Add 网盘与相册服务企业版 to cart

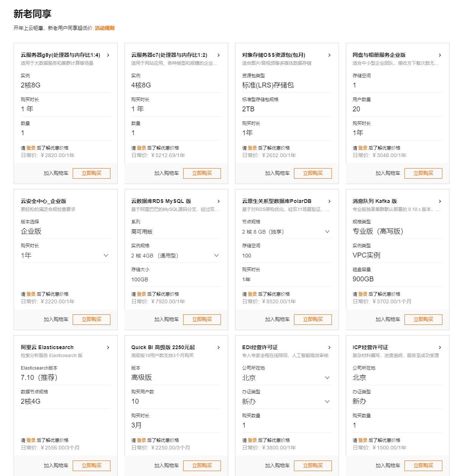(388, 173)
